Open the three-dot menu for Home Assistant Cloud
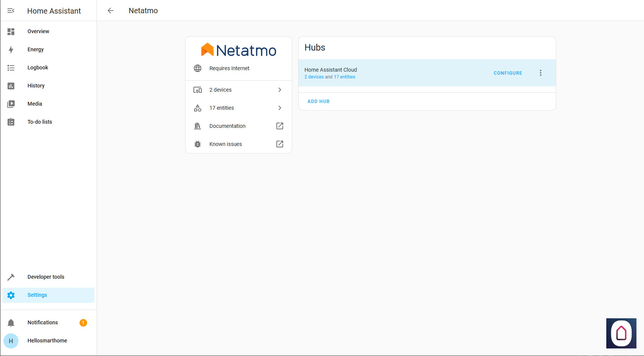The height and width of the screenshot is (356, 644). pyautogui.click(x=541, y=73)
